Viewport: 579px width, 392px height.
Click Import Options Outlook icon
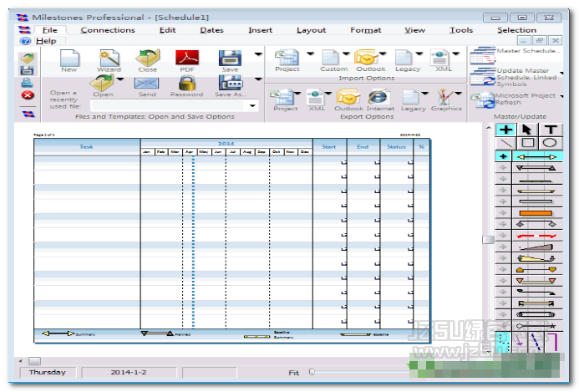point(366,58)
